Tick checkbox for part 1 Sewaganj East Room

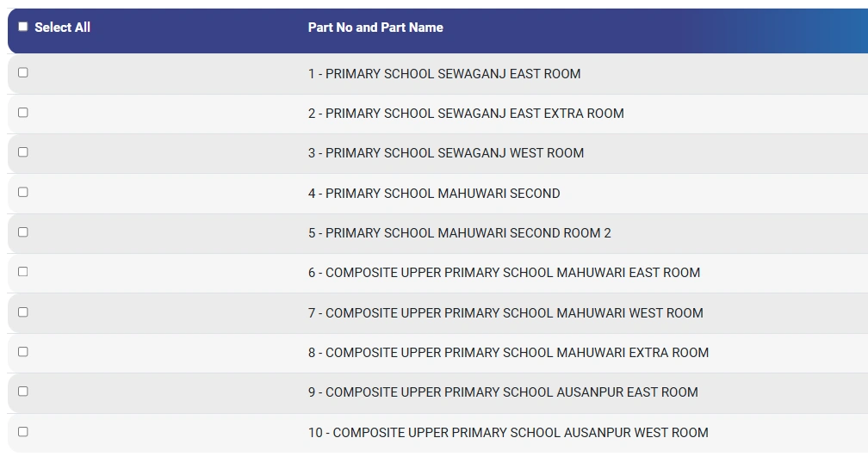pos(23,72)
